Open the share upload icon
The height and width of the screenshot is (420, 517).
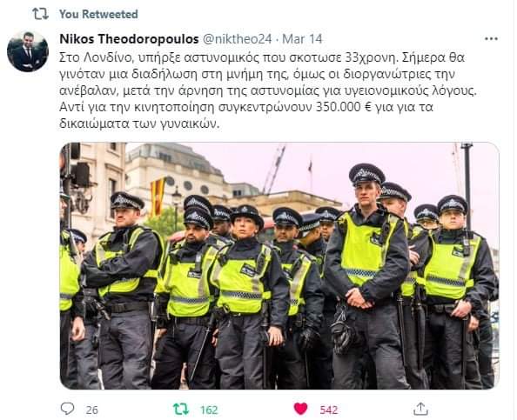coord(420,409)
